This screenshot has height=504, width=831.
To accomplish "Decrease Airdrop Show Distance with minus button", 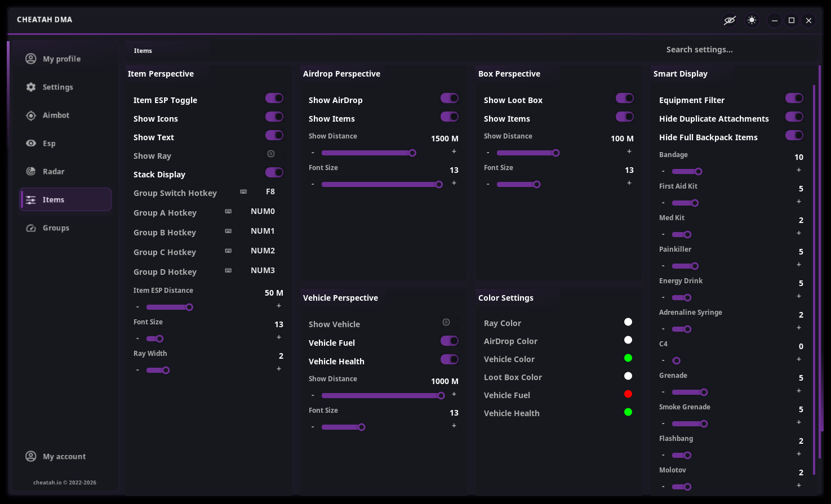I will click(313, 153).
